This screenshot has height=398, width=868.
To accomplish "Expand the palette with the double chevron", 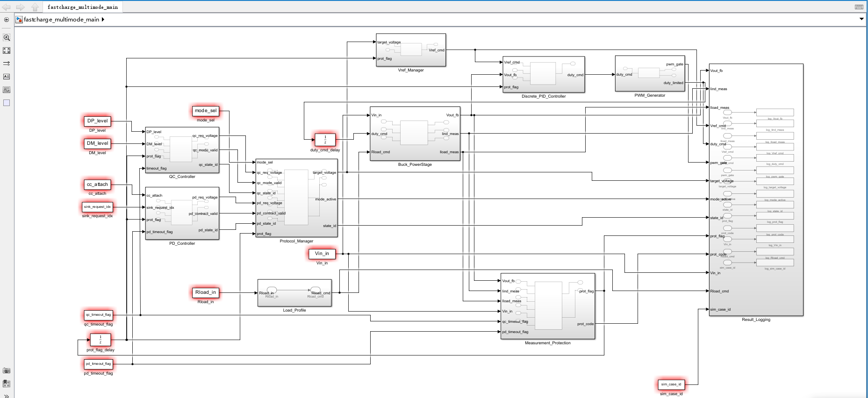I will (7, 396).
